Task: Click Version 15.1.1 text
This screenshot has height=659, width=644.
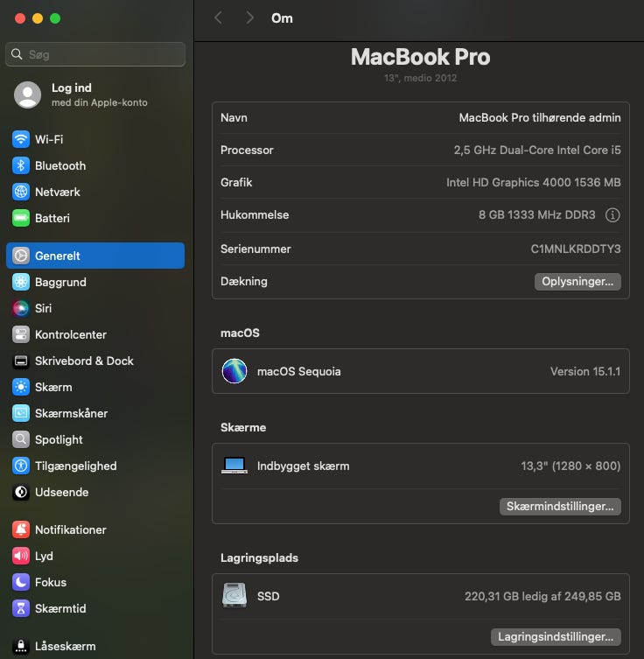Action: click(585, 372)
